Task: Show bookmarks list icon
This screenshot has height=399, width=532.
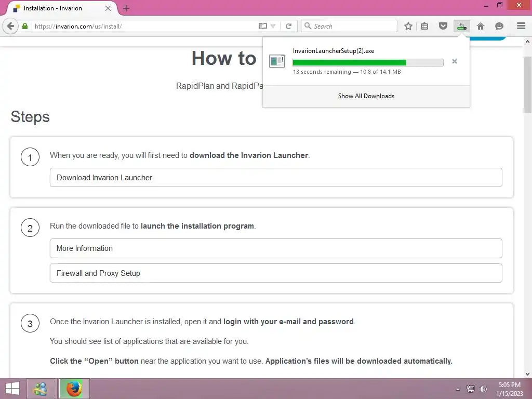Action: pos(424,26)
